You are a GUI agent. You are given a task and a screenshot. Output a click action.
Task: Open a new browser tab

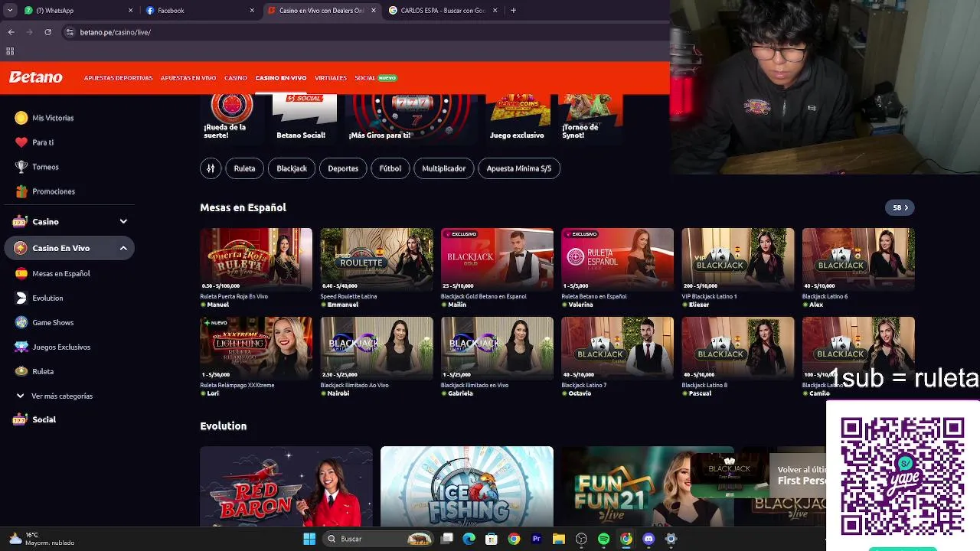513,11
